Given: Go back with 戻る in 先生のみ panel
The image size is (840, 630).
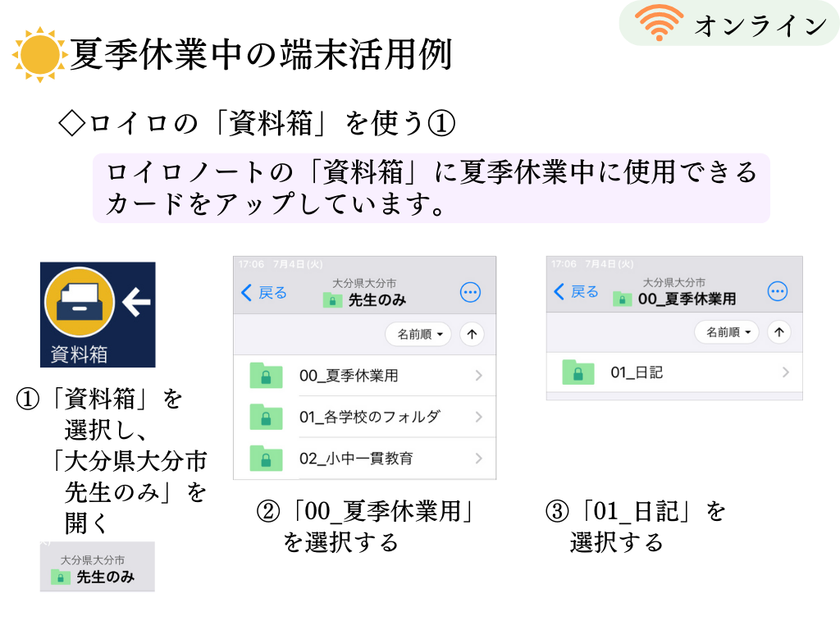Looking at the screenshot, I should pos(264,293).
